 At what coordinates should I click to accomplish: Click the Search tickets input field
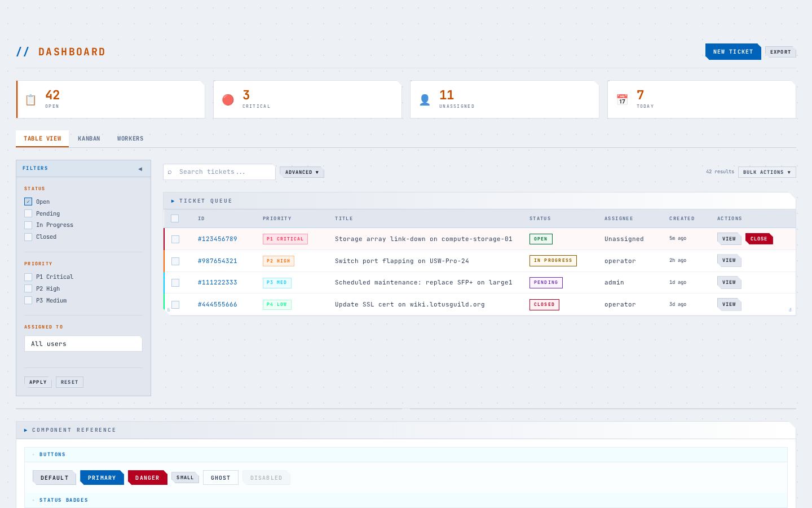pyautogui.click(x=219, y=172)
